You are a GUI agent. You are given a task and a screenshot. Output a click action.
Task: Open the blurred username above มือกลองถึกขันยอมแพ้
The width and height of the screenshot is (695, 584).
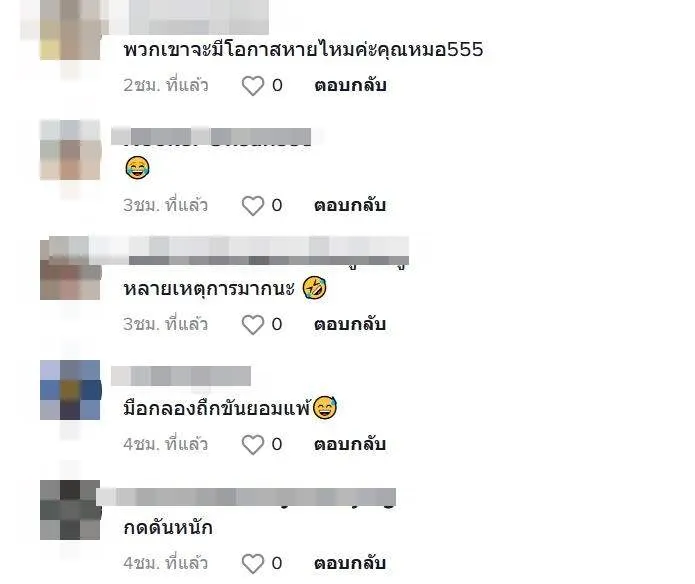click(x=181, y=376)
